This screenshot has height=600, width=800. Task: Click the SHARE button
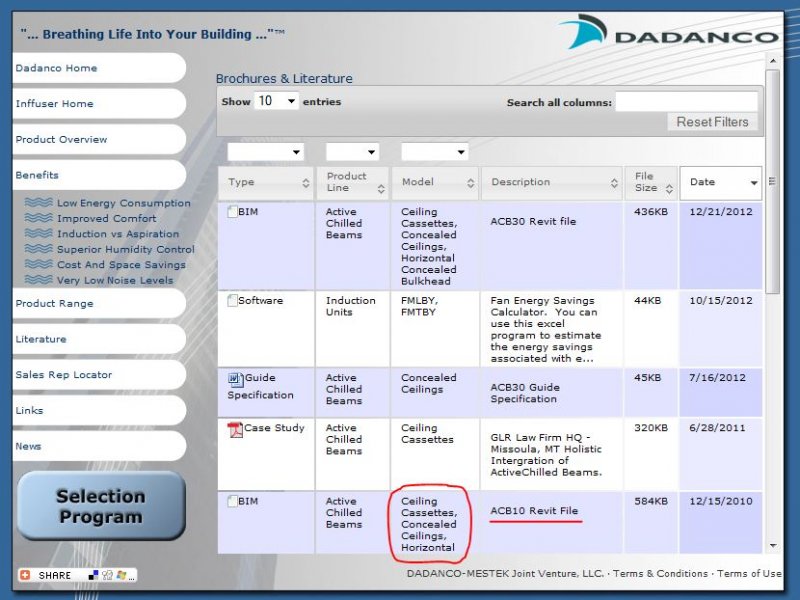pyautogui.click(x=78, y=575)
